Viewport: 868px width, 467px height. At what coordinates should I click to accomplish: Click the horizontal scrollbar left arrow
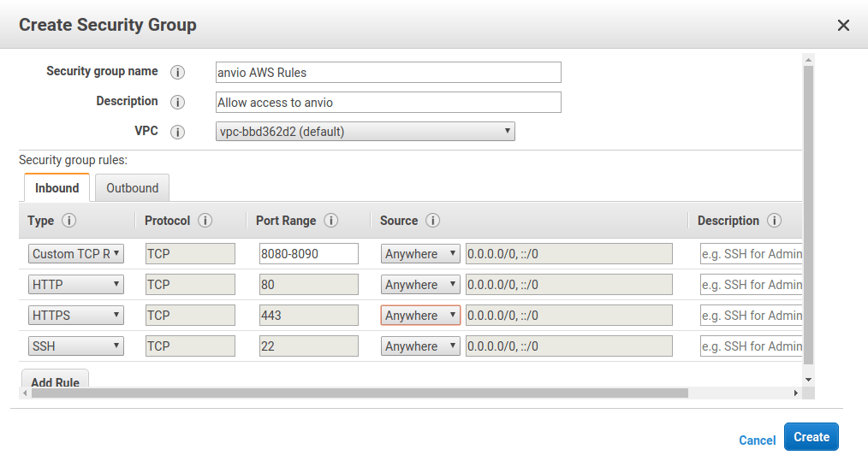tap(25, 393)
